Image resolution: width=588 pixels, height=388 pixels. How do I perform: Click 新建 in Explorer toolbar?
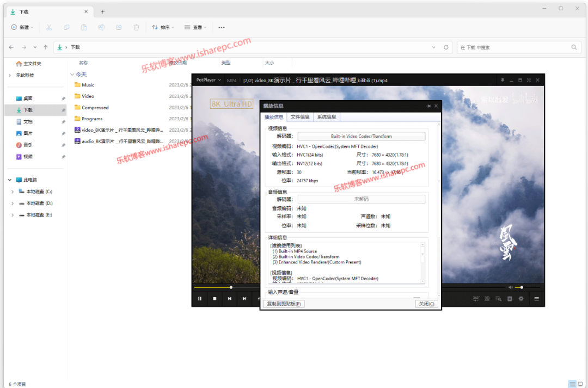pyautogui.click(x=22, y=27)
